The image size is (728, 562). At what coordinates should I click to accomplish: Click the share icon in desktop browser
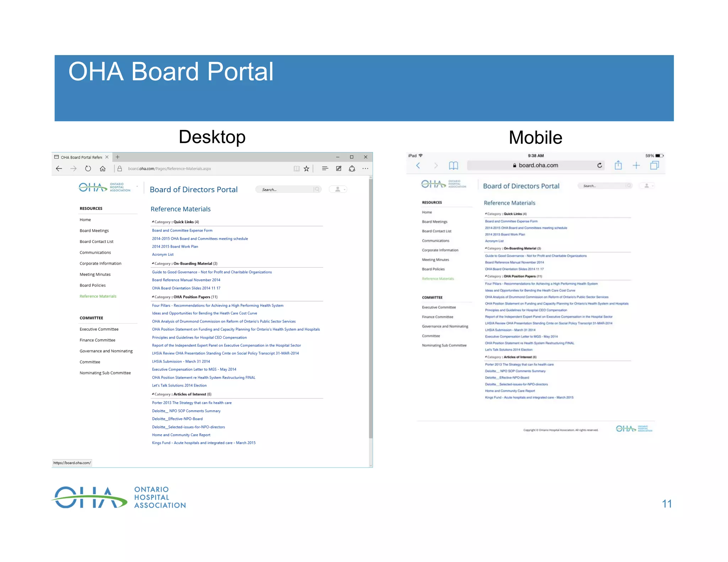pos(352,168)
